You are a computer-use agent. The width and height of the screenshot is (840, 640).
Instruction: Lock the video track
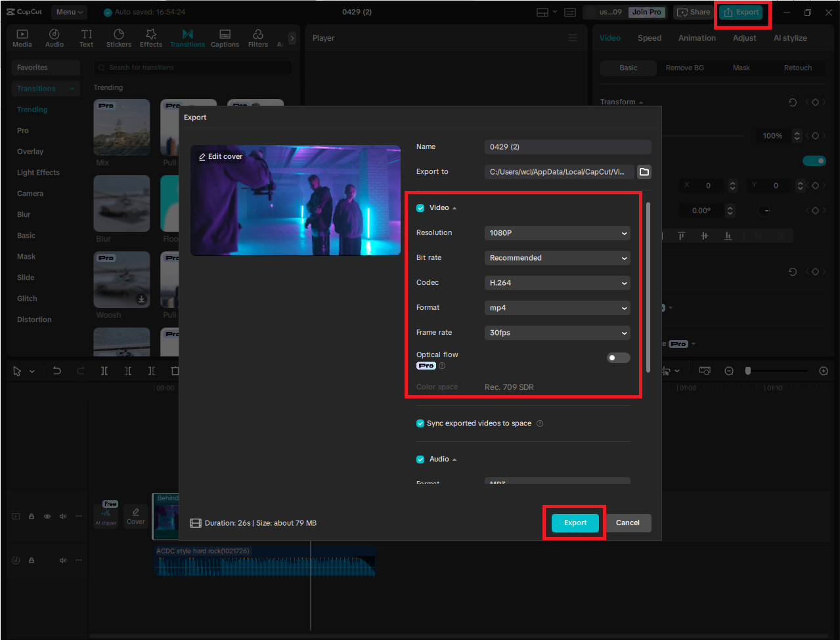click(32, 517)
